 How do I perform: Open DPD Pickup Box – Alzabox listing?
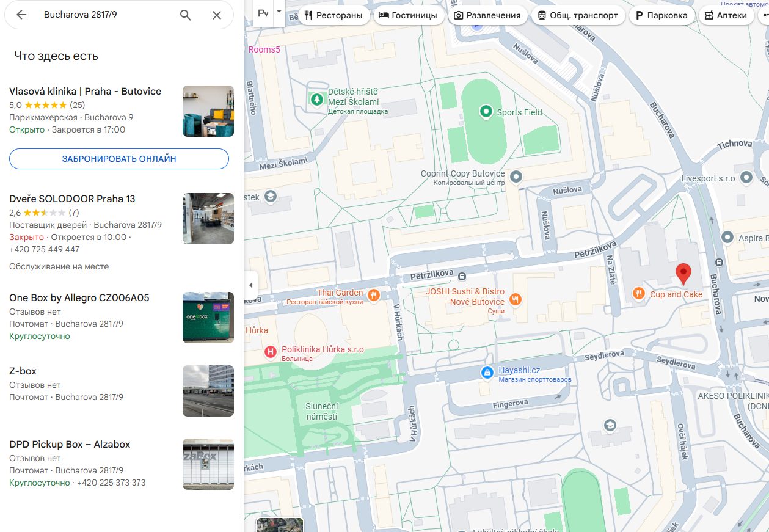pyautogui.click(x=70, y=445)
